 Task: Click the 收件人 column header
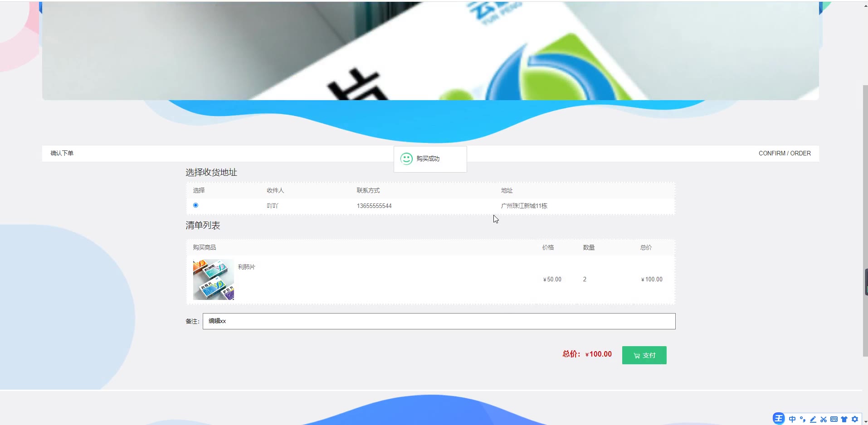pos(275,190)
